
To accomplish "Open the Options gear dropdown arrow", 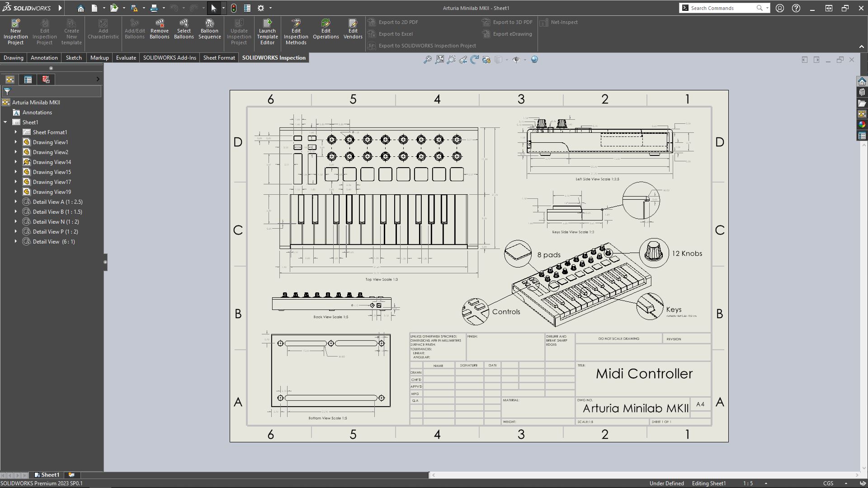I will point(271,8).
